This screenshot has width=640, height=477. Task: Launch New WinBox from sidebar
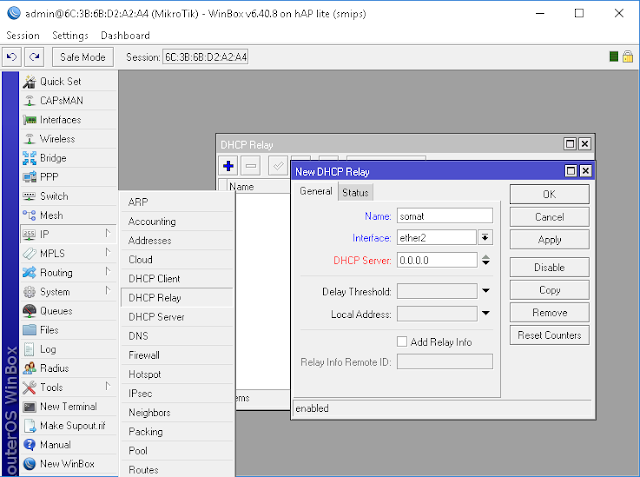69,464
